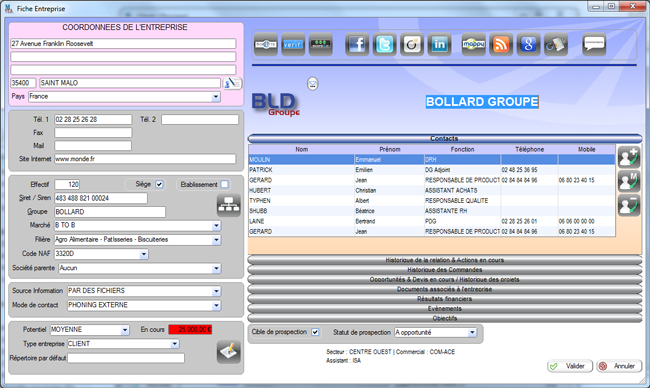650x388 pixels.
Task: Click the Répertoire par défaut field
Action: (126, 358)
